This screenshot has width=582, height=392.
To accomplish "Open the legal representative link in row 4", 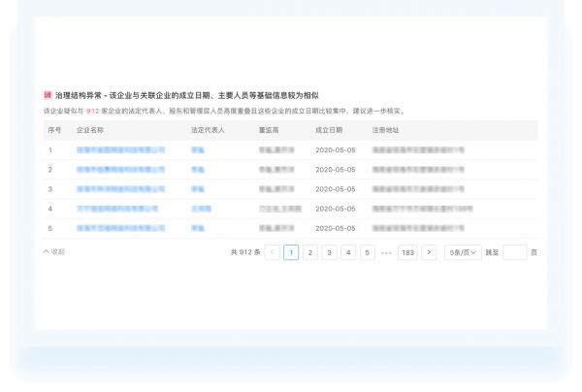I will 201,209.
